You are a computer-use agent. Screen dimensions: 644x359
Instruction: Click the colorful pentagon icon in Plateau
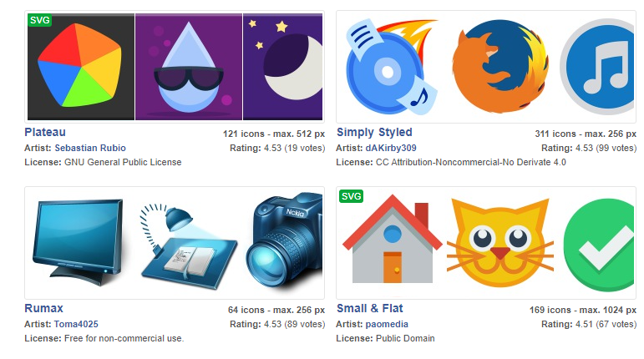81,67
